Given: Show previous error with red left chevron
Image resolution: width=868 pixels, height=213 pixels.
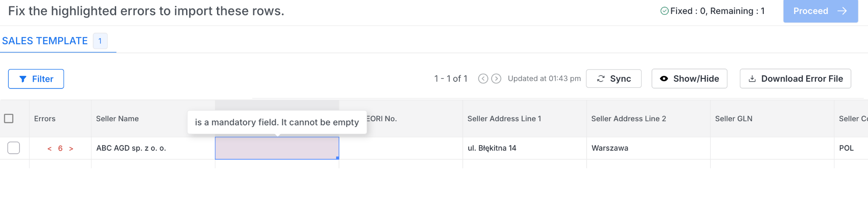Looking at the screenshot, I should pos(50,149).
